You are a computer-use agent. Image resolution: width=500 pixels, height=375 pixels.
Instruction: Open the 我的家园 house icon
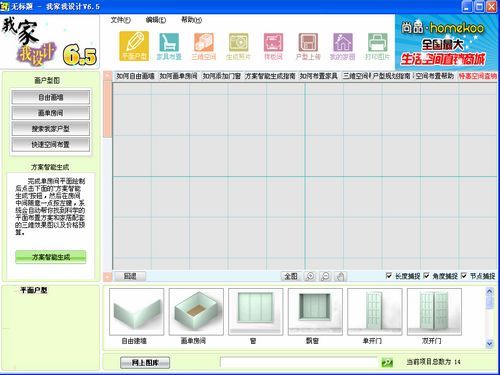[x=342, y=46]
